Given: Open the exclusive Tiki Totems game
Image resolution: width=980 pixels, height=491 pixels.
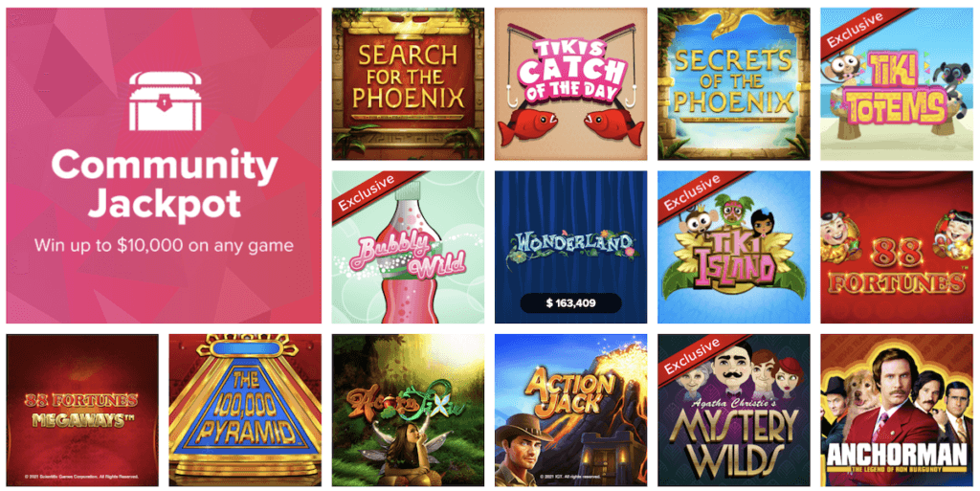Looking at the screenshot, I should tap(896, 83).
